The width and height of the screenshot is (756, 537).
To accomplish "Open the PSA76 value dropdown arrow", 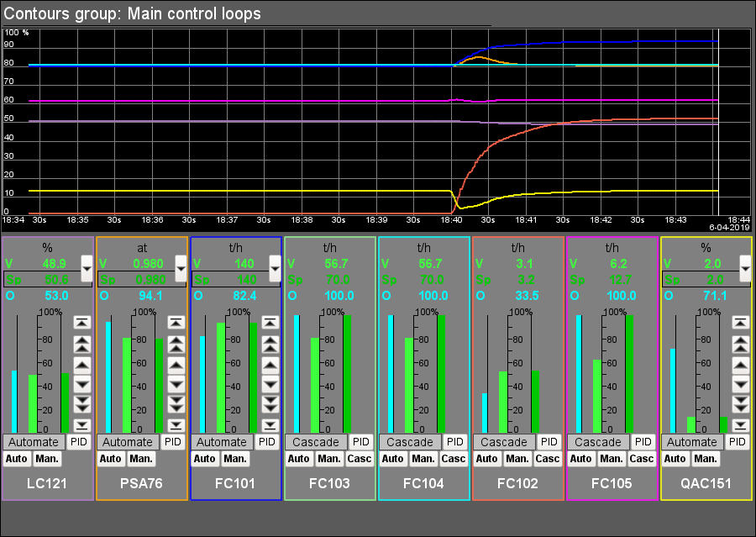I will pos(181,268).
